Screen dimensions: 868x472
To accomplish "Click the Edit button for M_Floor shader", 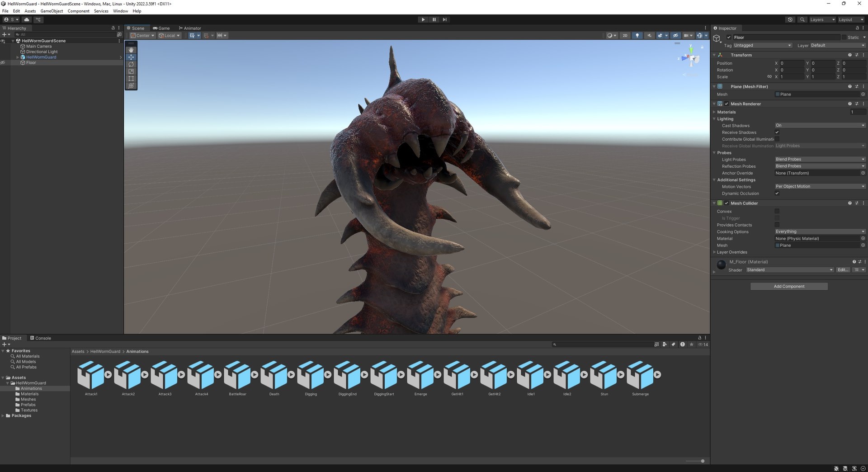I will click(x=842, y=270).
